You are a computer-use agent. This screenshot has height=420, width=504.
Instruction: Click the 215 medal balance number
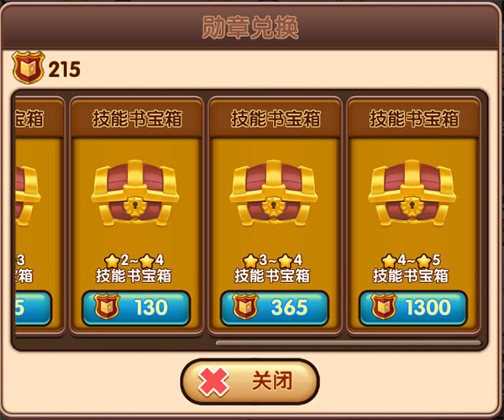pyautogui.click(x=65, y=69)
